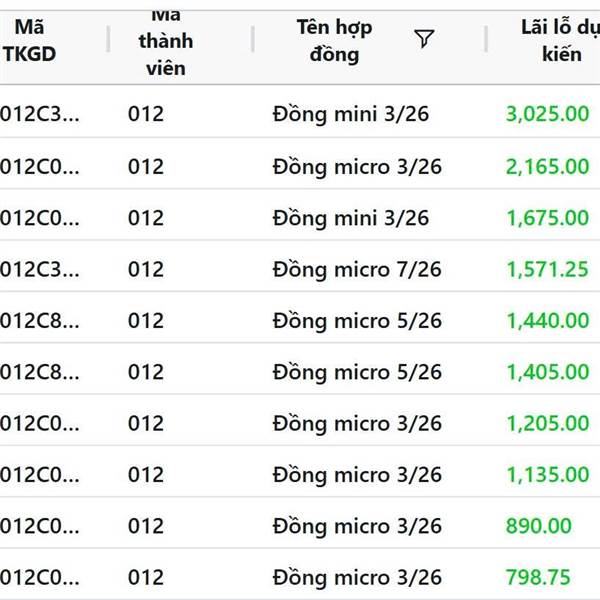
Task: Select Đồng mini 3/26 in the 3,025.00 row
Action: [350, 114]
